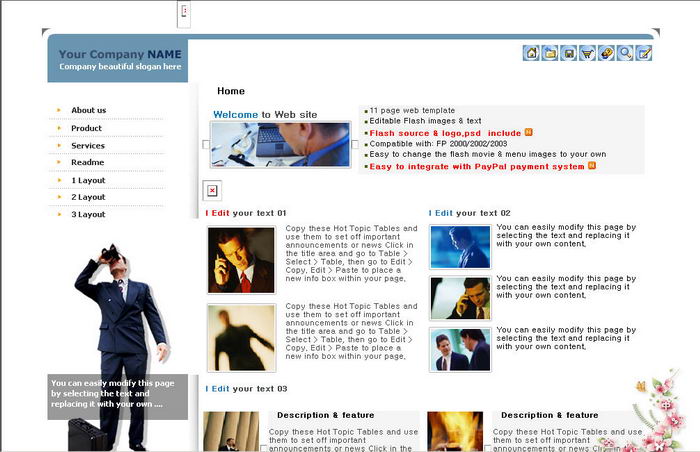Click Easy to integrate with PayPal link

[476, 167]
